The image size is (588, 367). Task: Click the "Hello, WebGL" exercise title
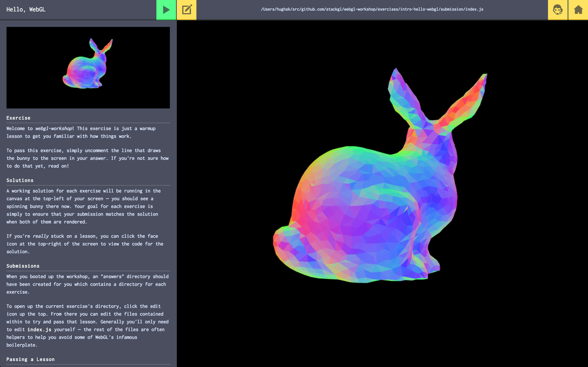[26, 9]
